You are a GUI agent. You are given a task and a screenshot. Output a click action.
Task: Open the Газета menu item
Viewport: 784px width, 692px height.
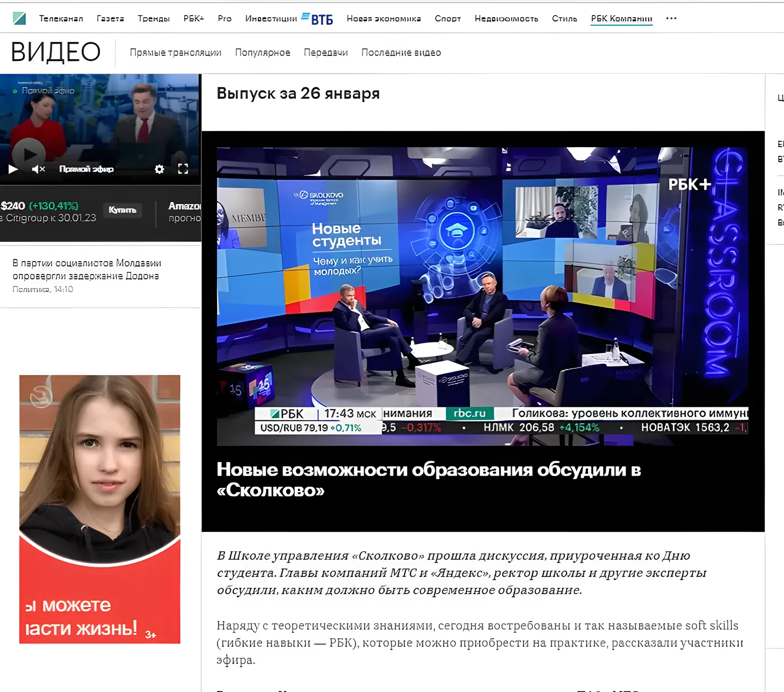(x=110, y=19)
